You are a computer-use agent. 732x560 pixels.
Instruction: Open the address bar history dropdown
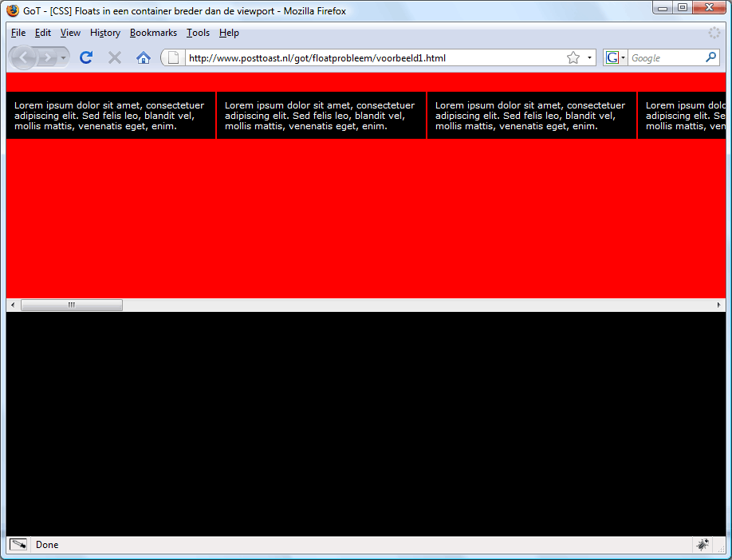click(589, 58)
